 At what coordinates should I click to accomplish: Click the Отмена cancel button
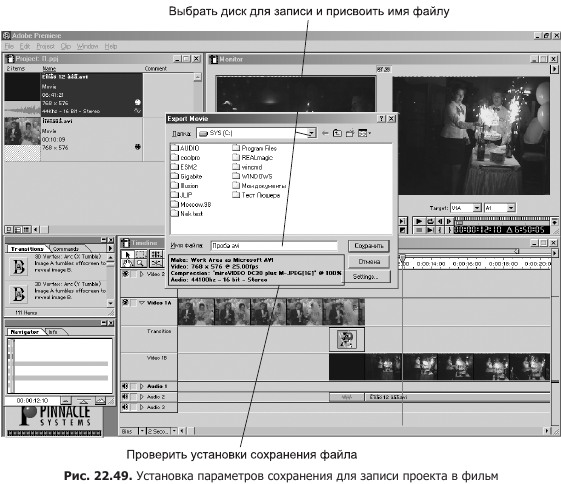[369, 261]
